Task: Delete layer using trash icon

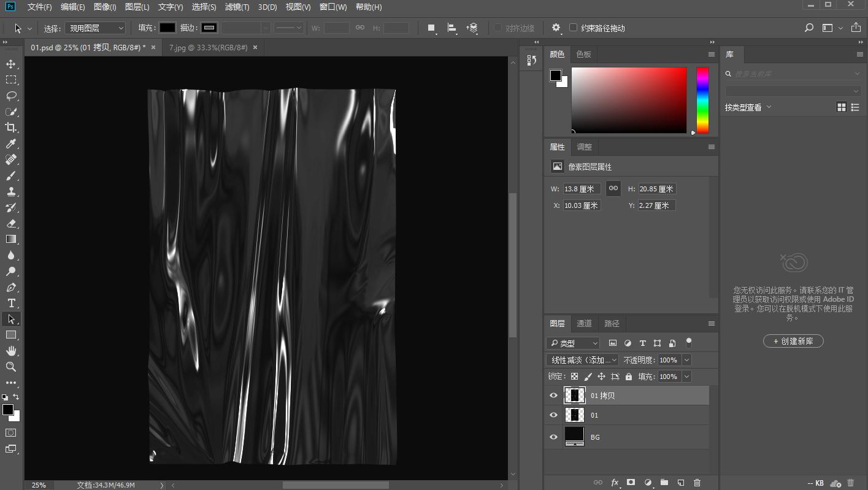Action: point(697,483)
